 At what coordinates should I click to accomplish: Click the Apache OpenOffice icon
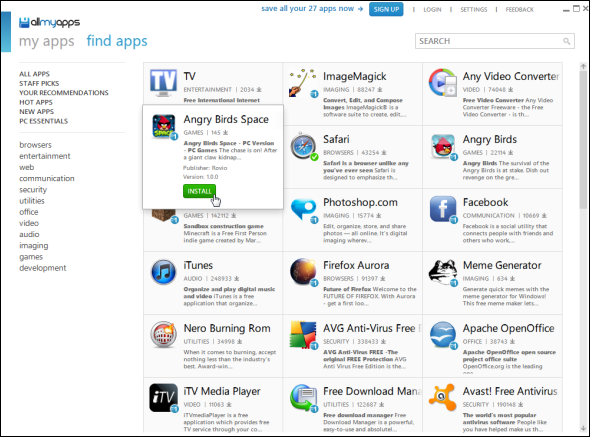point(443,335)
